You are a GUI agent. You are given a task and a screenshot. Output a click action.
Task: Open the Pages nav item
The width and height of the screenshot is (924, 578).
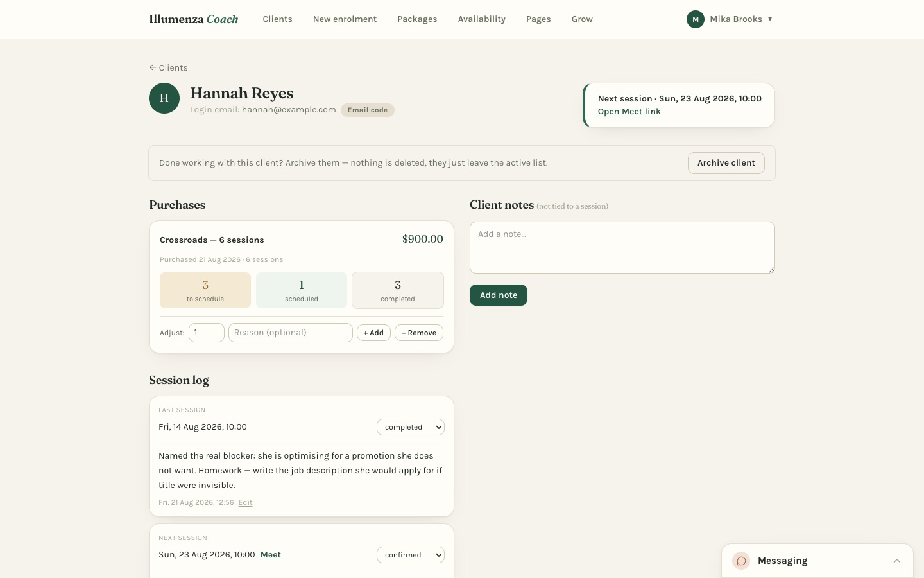click(x=538, y=19)
